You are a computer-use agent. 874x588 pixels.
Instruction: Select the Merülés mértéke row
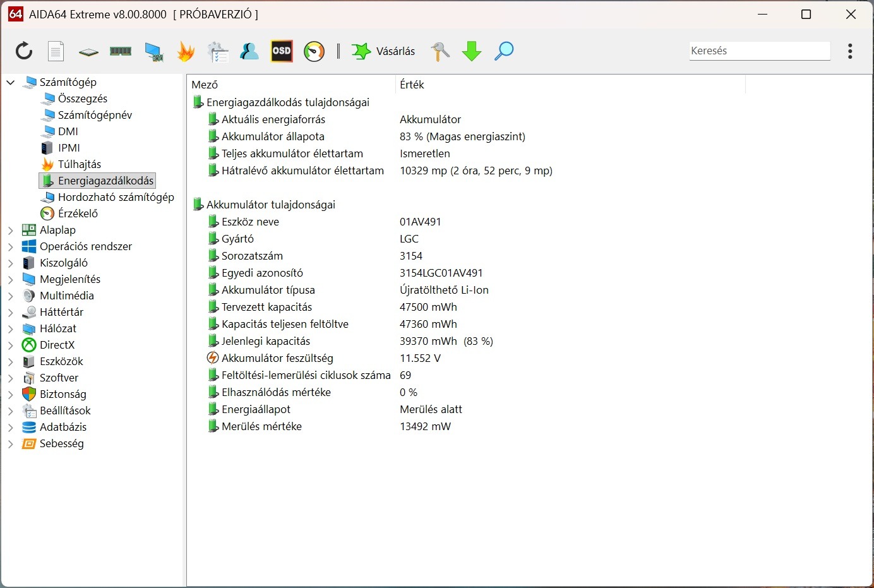pyautogui.click(x=467, y=426)
